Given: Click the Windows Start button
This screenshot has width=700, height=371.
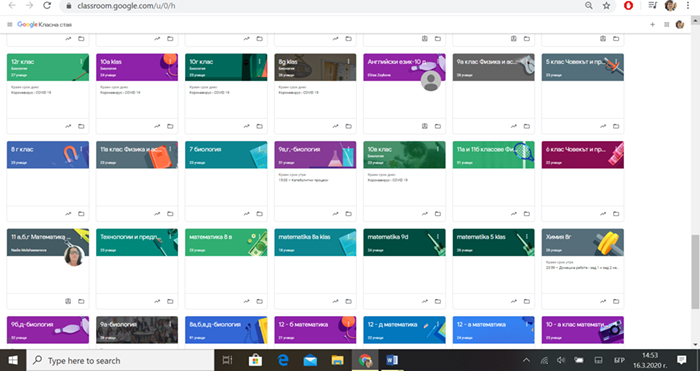Looking at the screenshot, I should click(x=13, y=360).
